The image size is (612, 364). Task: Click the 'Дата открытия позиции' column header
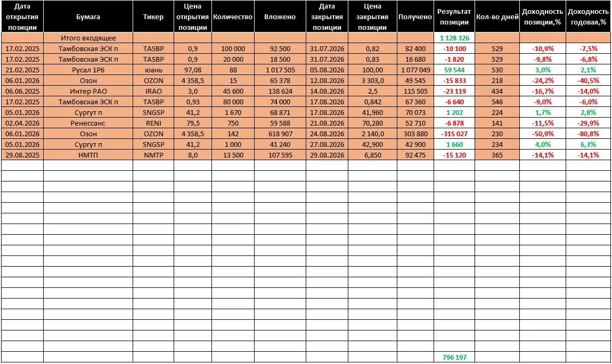click(22, 17)
